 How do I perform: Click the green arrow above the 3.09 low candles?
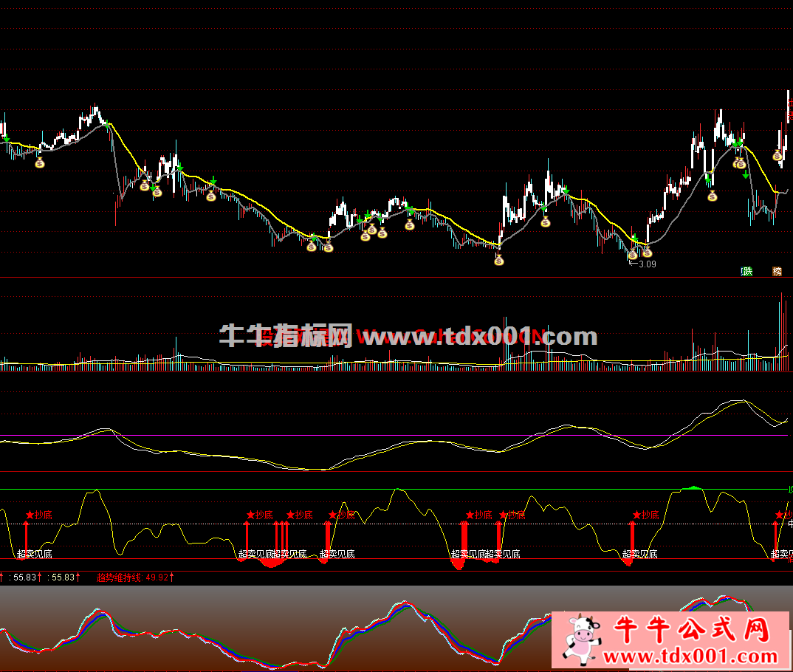[635, 239]
